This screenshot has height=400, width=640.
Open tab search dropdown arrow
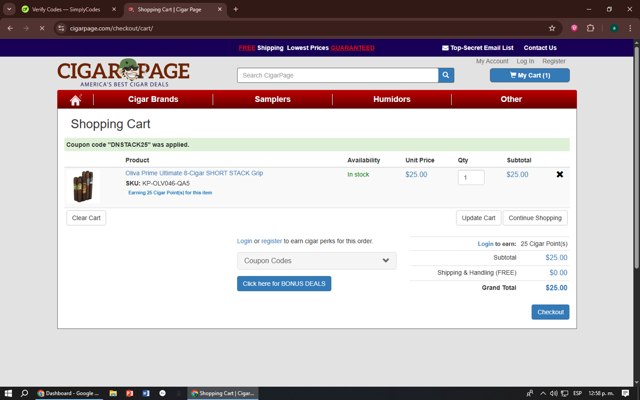click(x=9, y=9)
